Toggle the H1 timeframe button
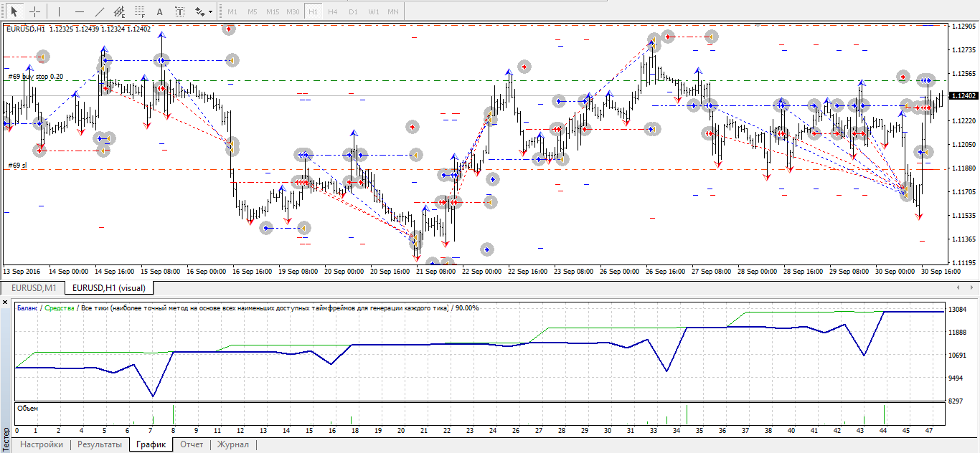The width and height of the screenshot is (980, 453). (313, 12)
